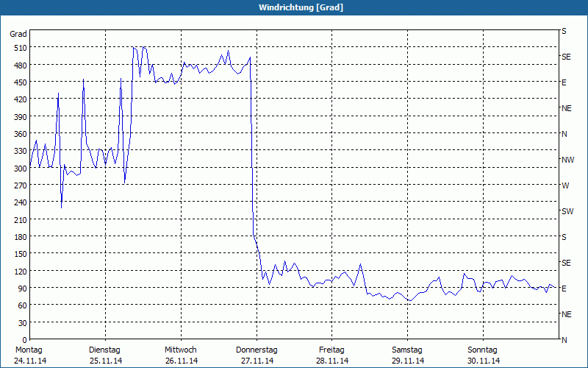Image resolution: width=588 pixels, height=368 pixels.
Task: Select the Montag 24.11.14 date label
Action: 29,355
